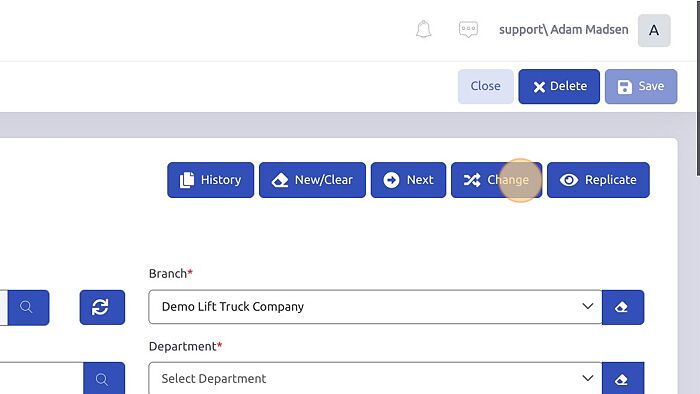Click the Delete button

point(559,86)
